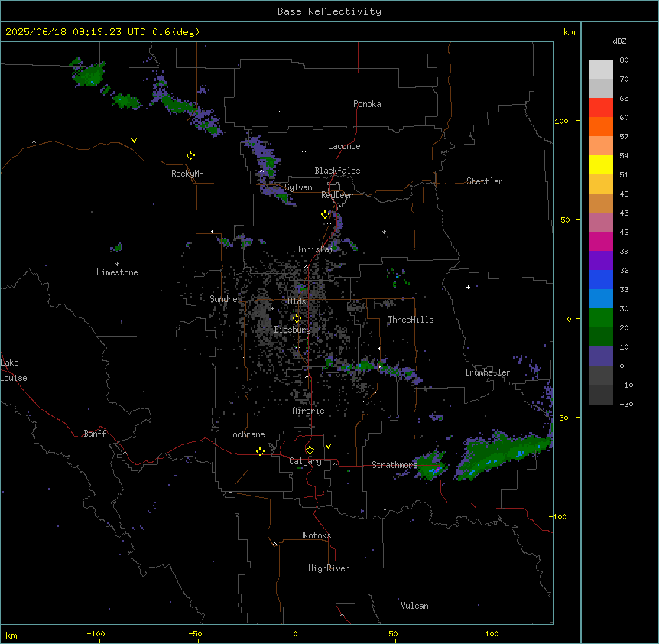Click the Lake Louise label
Image resolution: width=659 pixels, height=644 pixels.
[14, 370]
